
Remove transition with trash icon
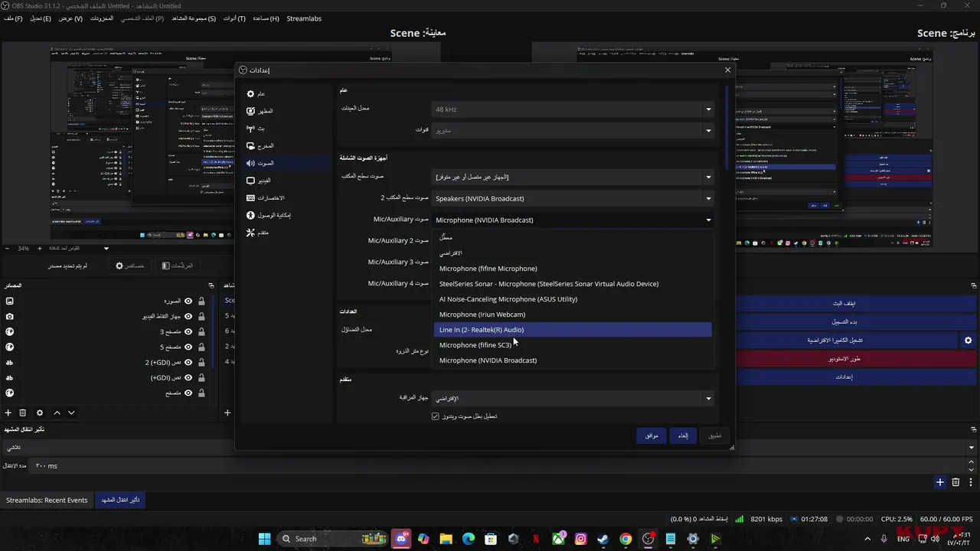955,482
